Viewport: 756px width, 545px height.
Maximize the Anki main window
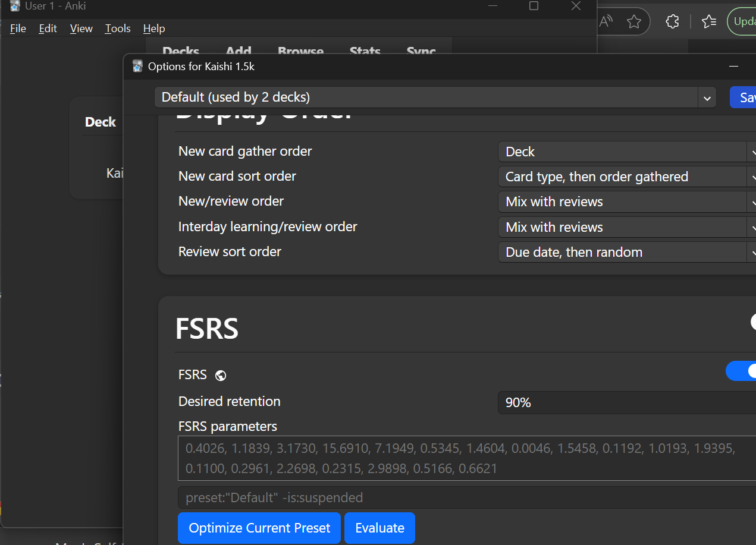534,6
